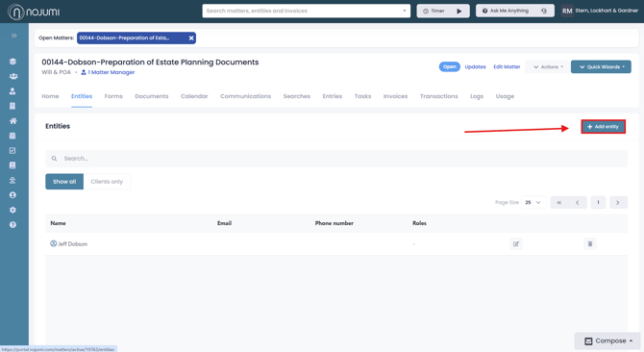Open the 1 Matter Manager link

[x=108, y=72]
